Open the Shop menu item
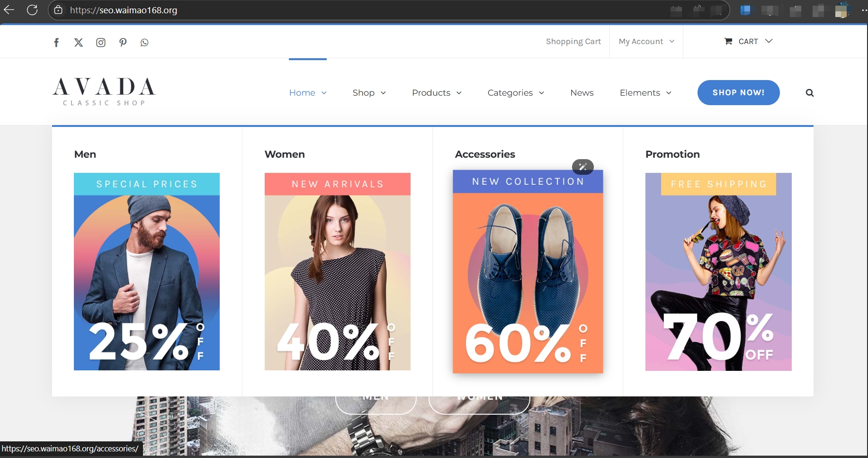The width and height of the screenshot is (868, 458). (363, 93)
